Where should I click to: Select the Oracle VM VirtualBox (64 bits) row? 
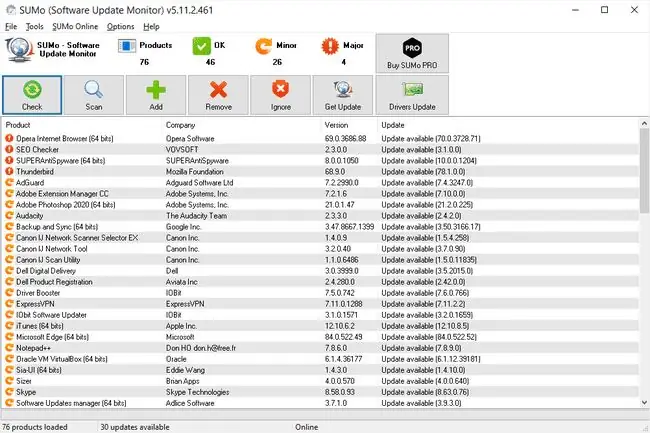tap(321, 359)
